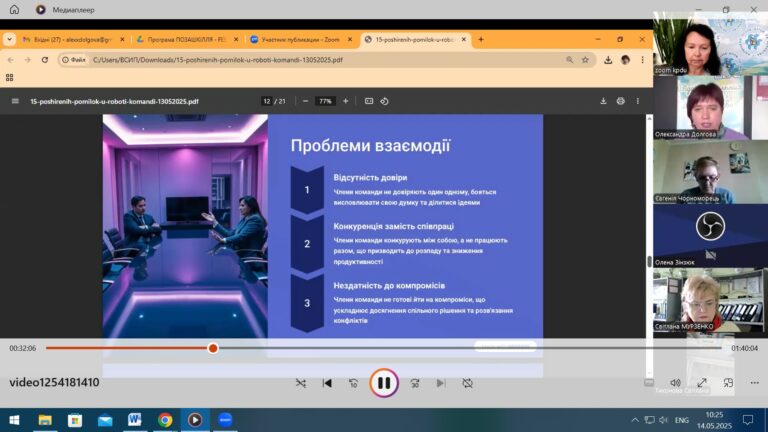Open PDF sidebar hamburger menu

click(15, 101)
